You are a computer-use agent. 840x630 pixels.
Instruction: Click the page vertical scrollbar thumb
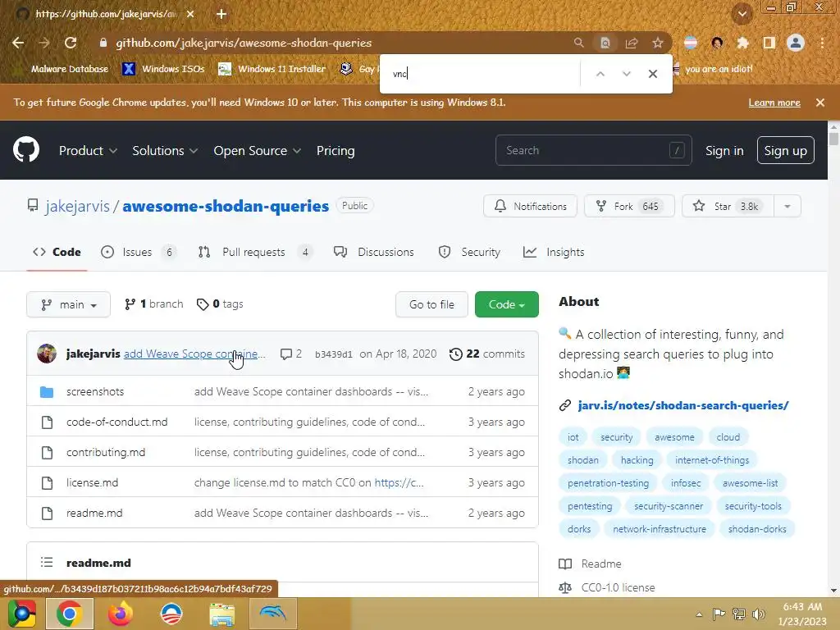tap(833, 139)
